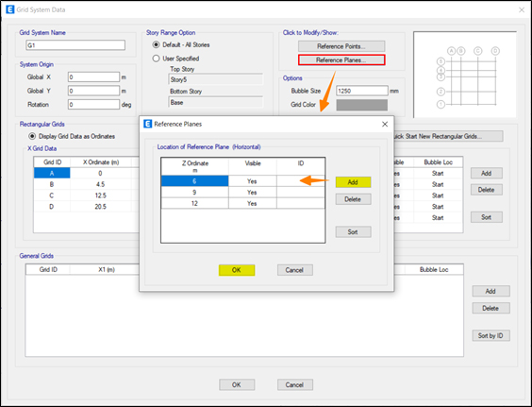Viewport: 532px width, 407px height.
Task: Click the Reference Planes button
Action: coord(341,60)
